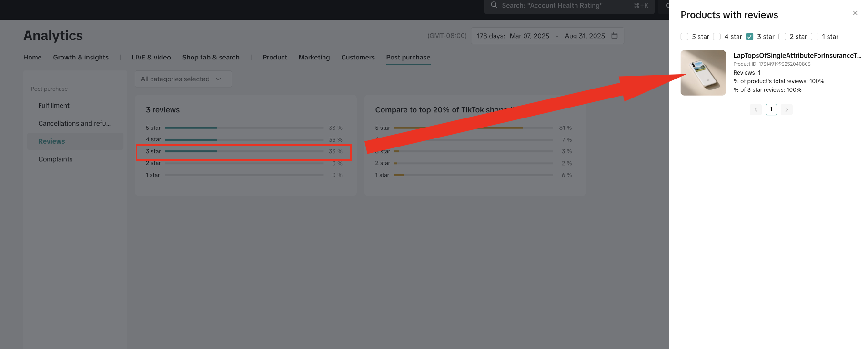Go to previous page arrow
The height and width of the screenshot is (354, 868).
[x=756, y=109]
